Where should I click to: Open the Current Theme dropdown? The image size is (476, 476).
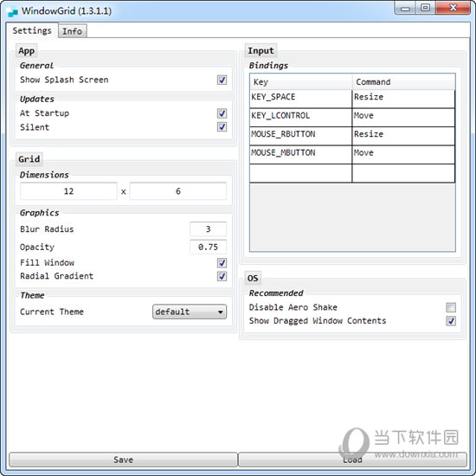click(x=190, y=312)
